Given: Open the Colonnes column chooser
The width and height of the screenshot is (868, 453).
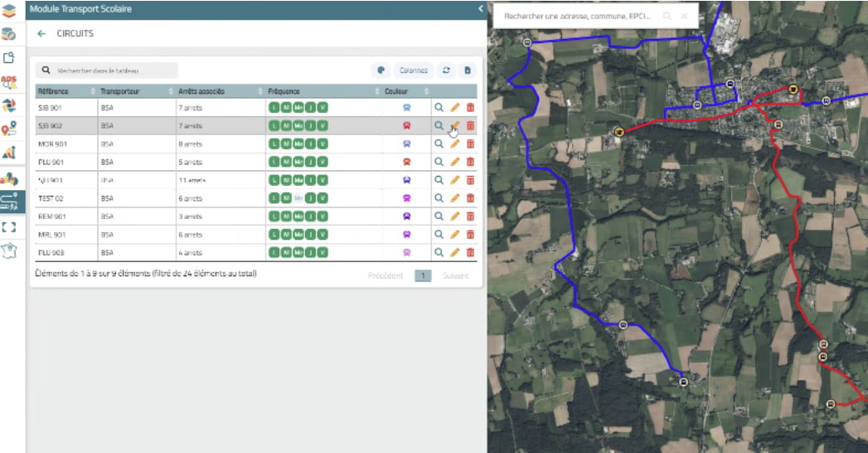Looking at the screenshot, I should tap(414, 71).
